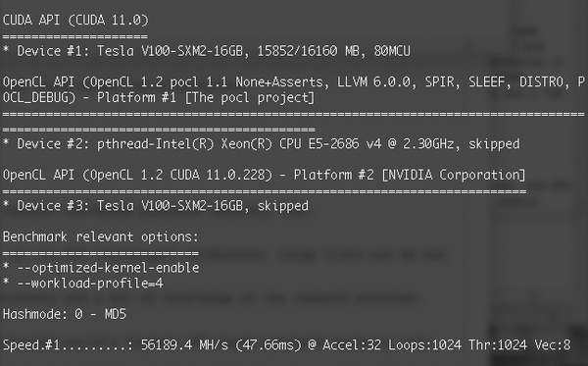Click the Device #3 Tesla V100 skipped line

click(156, 206)
